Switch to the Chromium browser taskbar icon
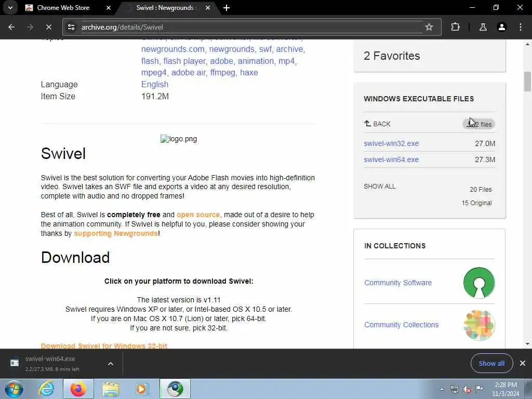 175,389
